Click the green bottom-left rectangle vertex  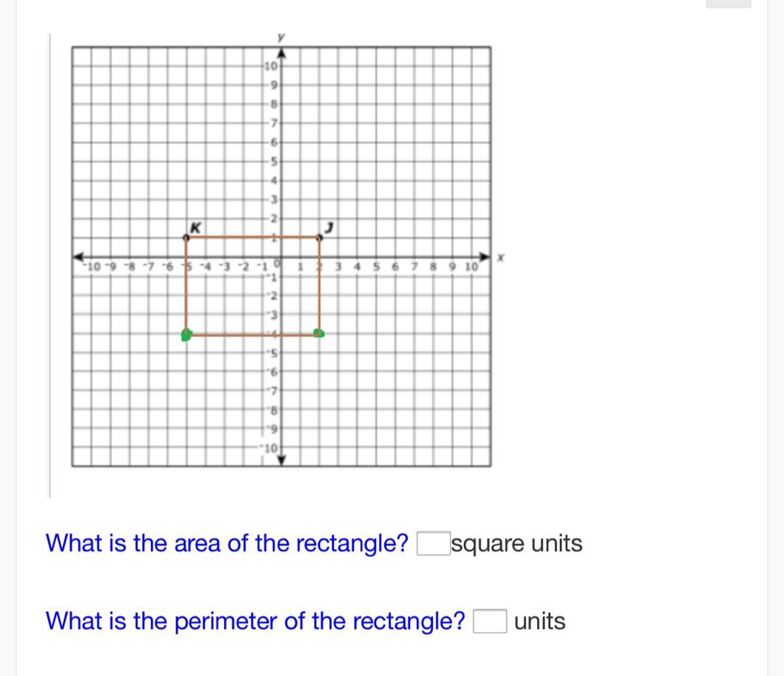point(187,335)
